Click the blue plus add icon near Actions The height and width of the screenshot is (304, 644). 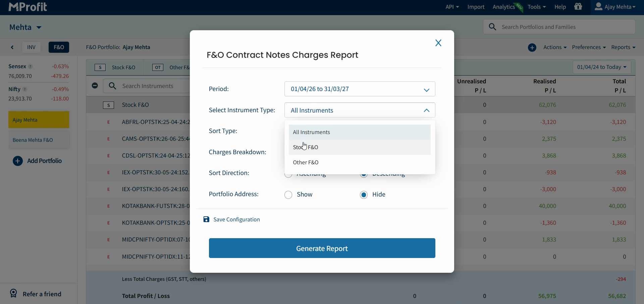532,47
